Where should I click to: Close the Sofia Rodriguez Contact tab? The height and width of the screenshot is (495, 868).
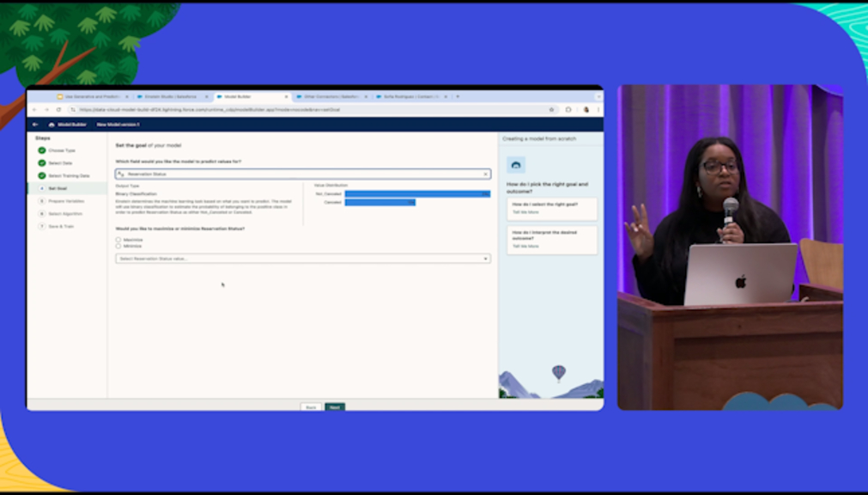[x=446, y=96]
